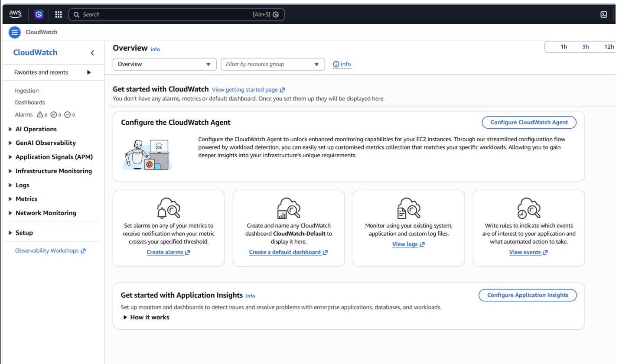Open the Overview view dropdown
Viewport: 619px width, 364px height.
coord(165,64)
